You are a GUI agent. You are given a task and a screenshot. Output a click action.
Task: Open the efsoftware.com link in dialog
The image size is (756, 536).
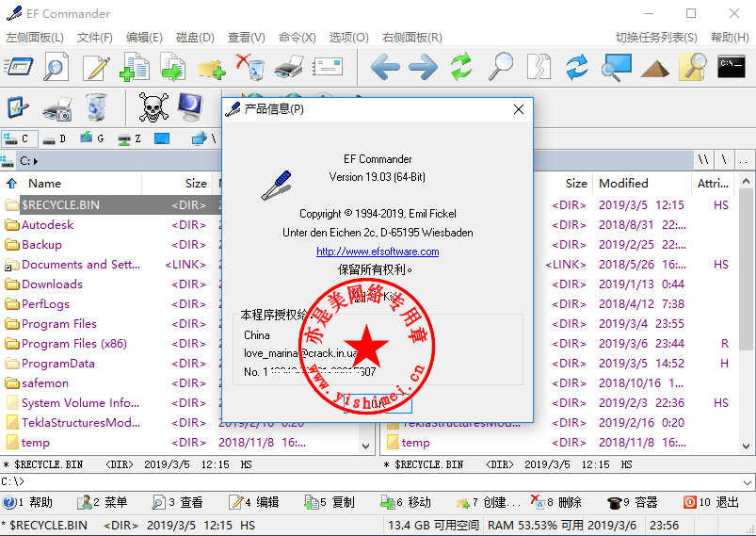pos(378,252)
